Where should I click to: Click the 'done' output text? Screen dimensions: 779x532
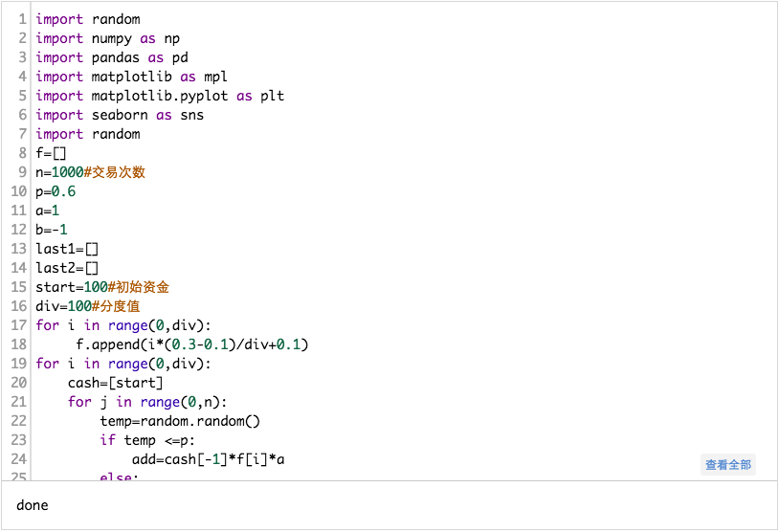pos(32,505)
